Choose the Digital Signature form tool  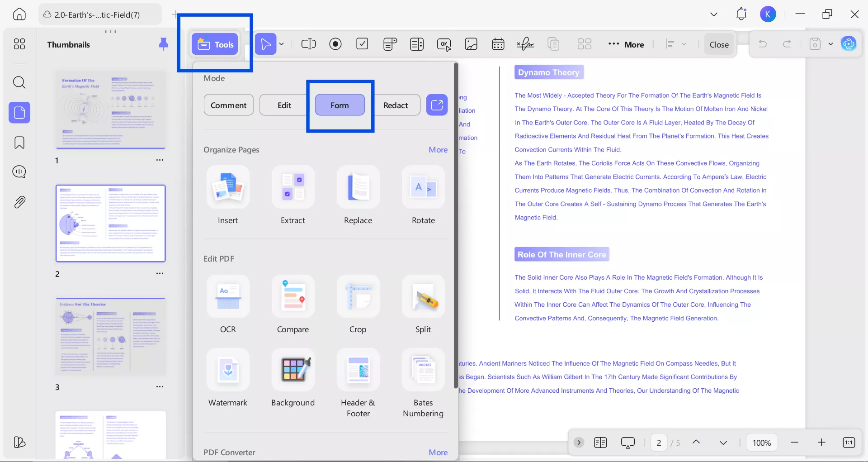525,44
